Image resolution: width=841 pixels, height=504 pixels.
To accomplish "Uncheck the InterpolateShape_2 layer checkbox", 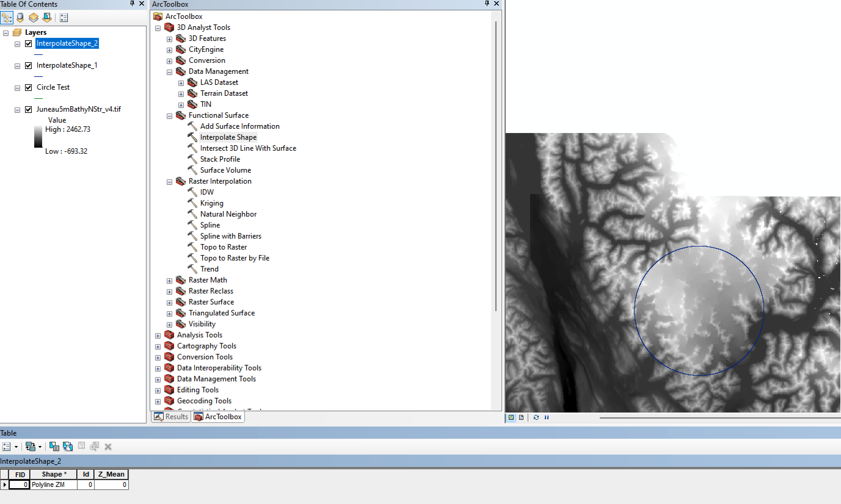I will 29,43.
